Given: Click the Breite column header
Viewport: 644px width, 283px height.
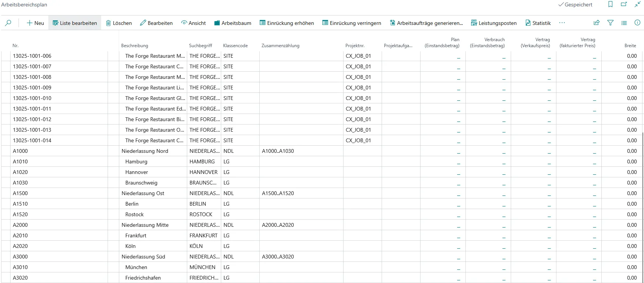Looking at the screenshot, I should pos(630,46).
